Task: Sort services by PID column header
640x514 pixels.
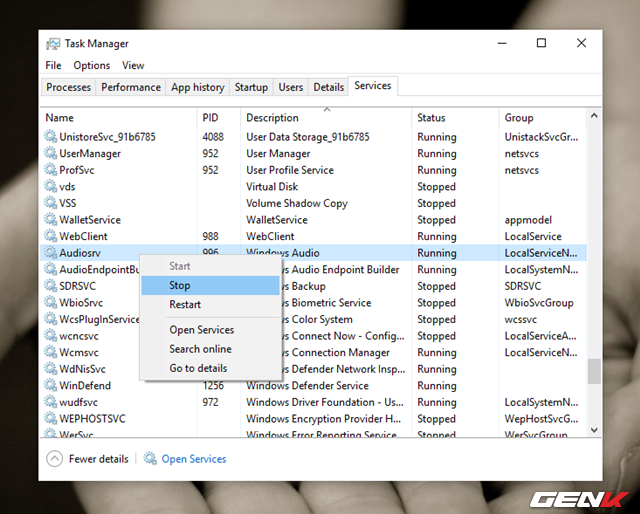Action: coord(219,118)
